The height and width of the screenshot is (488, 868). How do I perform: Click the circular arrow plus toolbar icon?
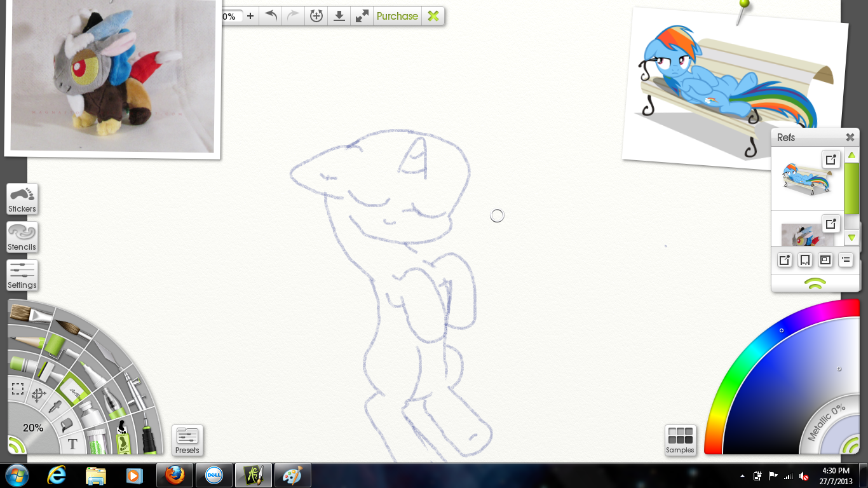coord(316,16)
